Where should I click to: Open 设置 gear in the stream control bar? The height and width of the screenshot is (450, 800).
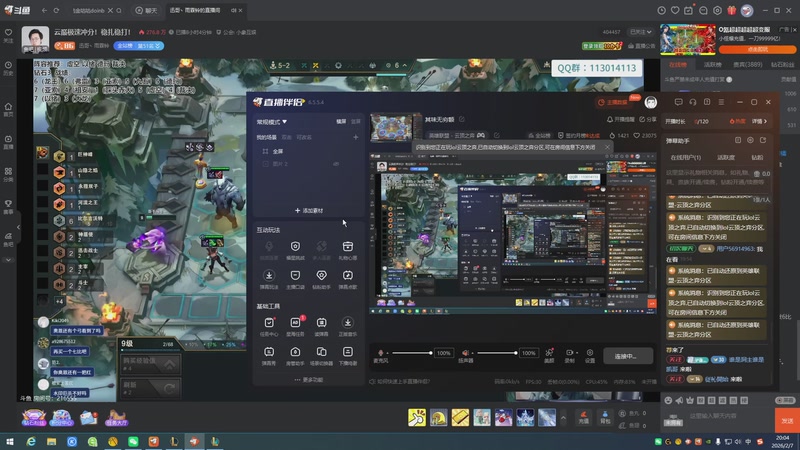pos(590,355)
